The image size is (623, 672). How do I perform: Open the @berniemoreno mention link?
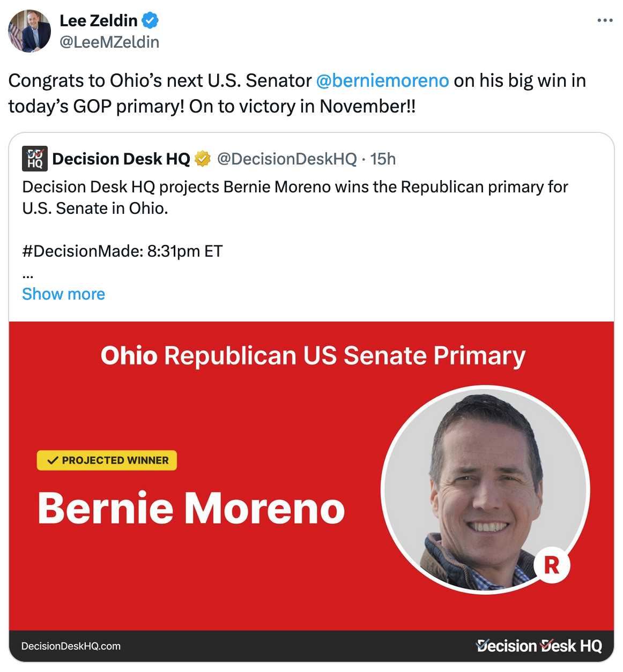[382, 80]
